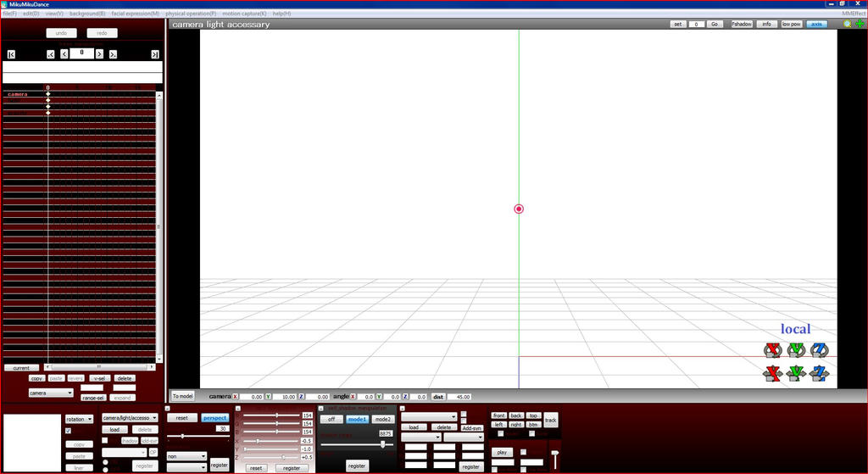
Task: Click the Add-syn button
Action: click(471, 428)
